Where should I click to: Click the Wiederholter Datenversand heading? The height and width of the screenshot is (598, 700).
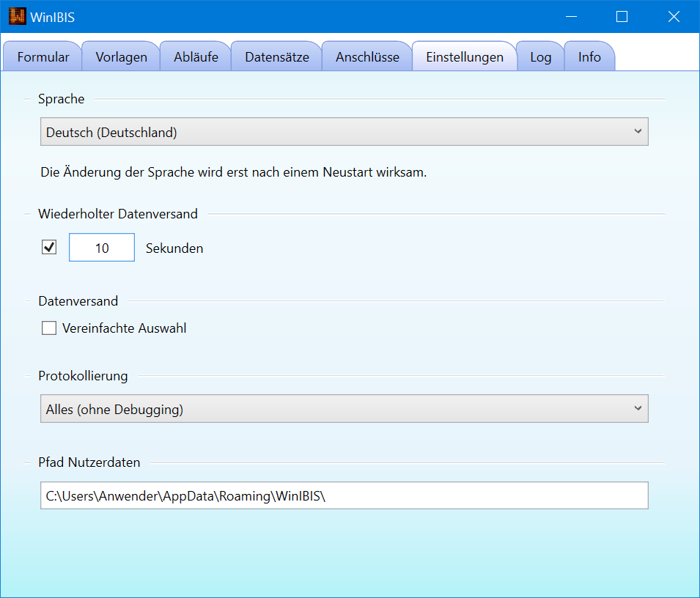click(x=118, y=214)
